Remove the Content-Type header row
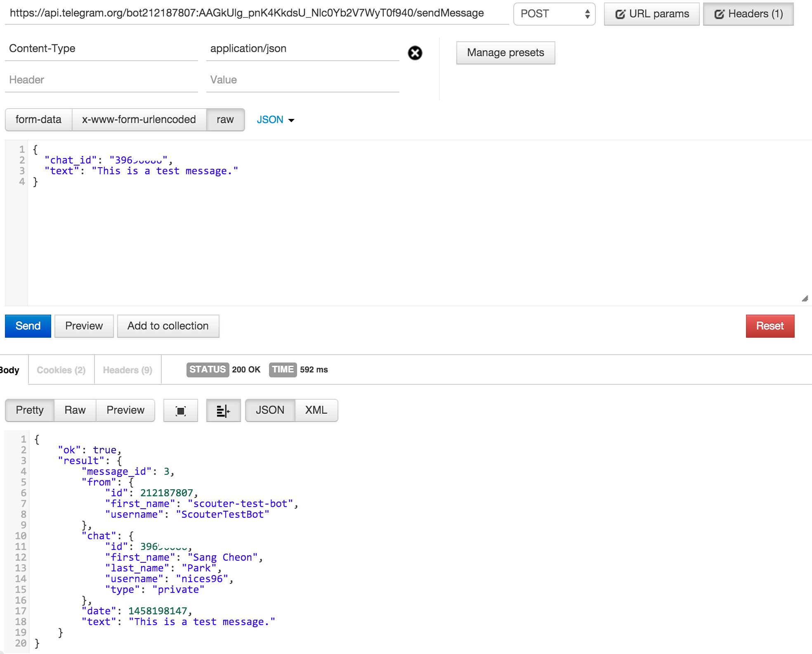The height and width of the screenshot is (654, 812). [415, 53]
